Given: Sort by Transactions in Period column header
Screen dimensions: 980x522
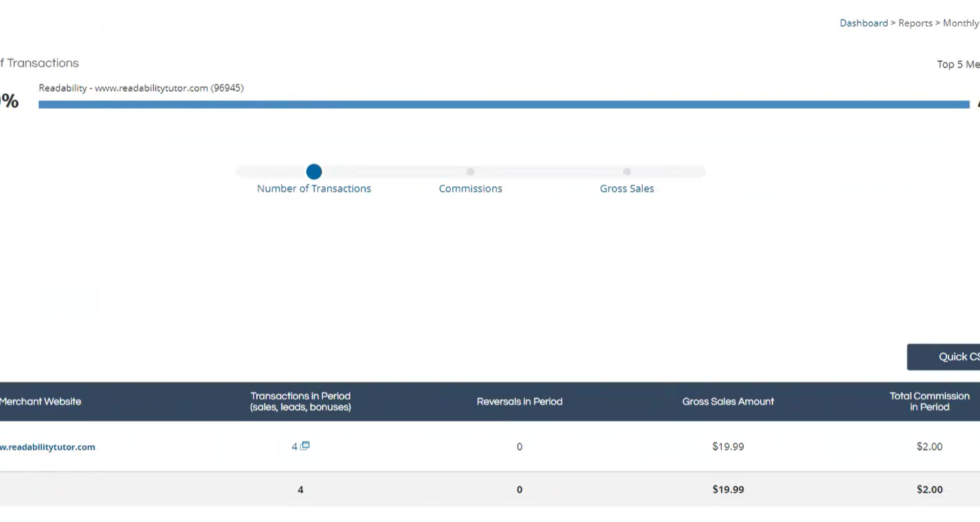Looking at the screenshot, I should tap(300, 401).
